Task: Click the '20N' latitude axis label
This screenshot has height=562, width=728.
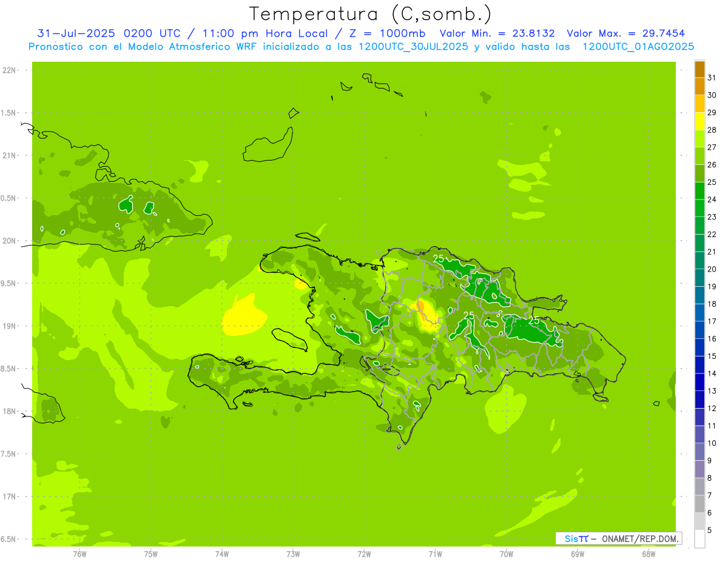Action: (x=8, y=241)
